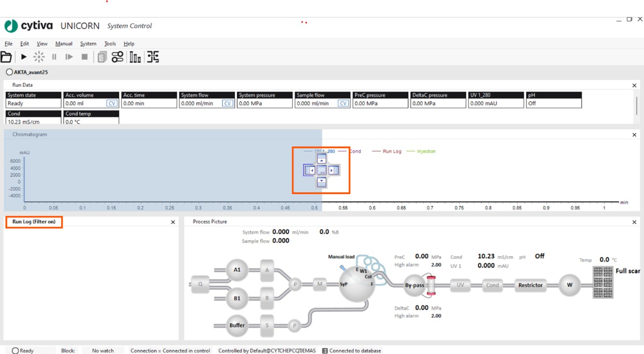Click the End (stop) toolbar icon

click(x=84, y=57)
